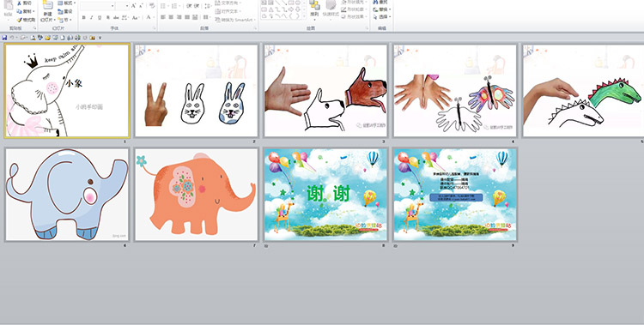Click the Find (查找) binoculars icon
644x325 pixels.
tap(376, 2)
